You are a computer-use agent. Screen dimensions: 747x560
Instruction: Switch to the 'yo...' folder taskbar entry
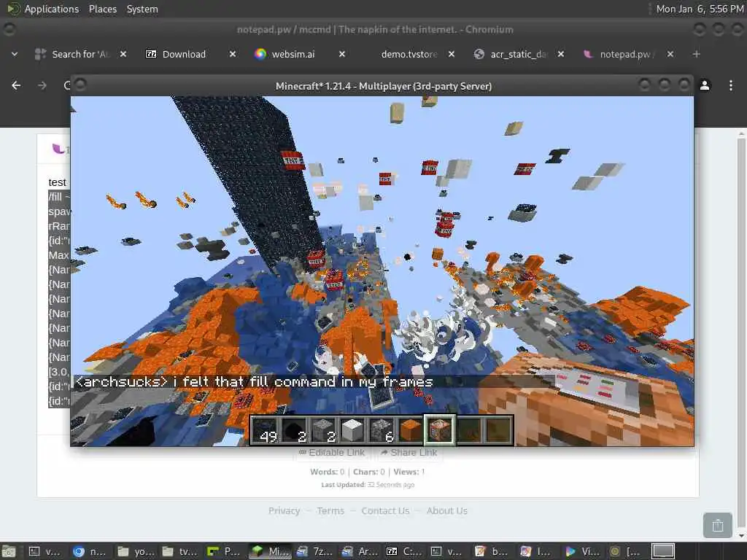(135, 551)
